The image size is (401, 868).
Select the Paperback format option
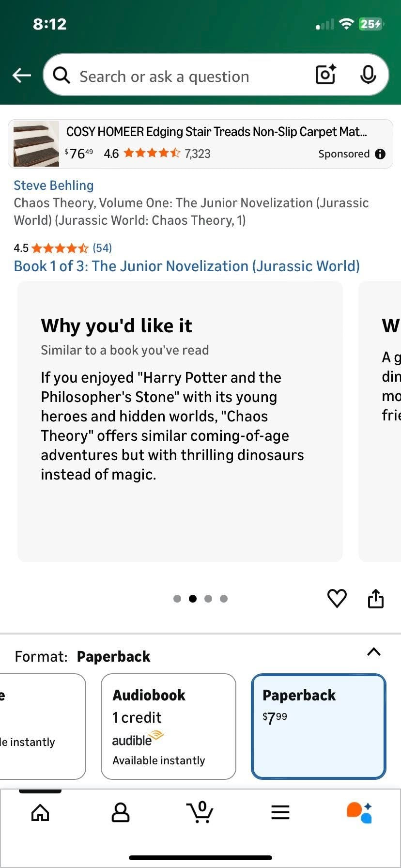coord(319,727)
